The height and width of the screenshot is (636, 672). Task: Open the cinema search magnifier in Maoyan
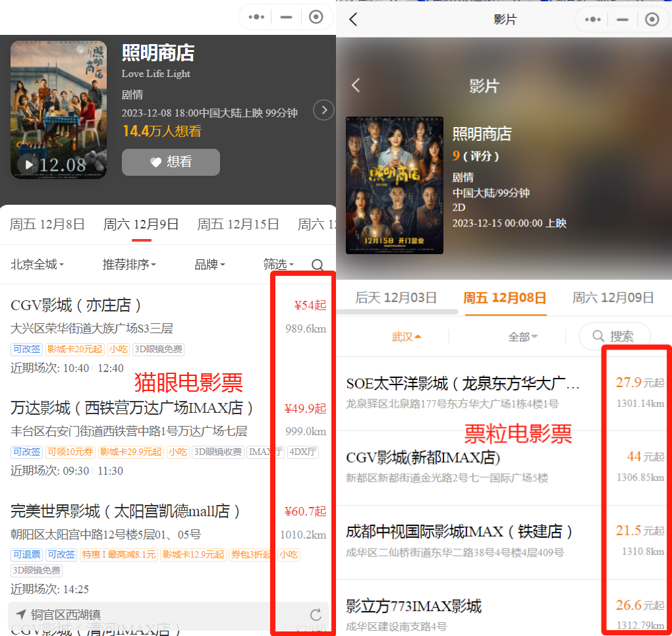pos(317,265)
